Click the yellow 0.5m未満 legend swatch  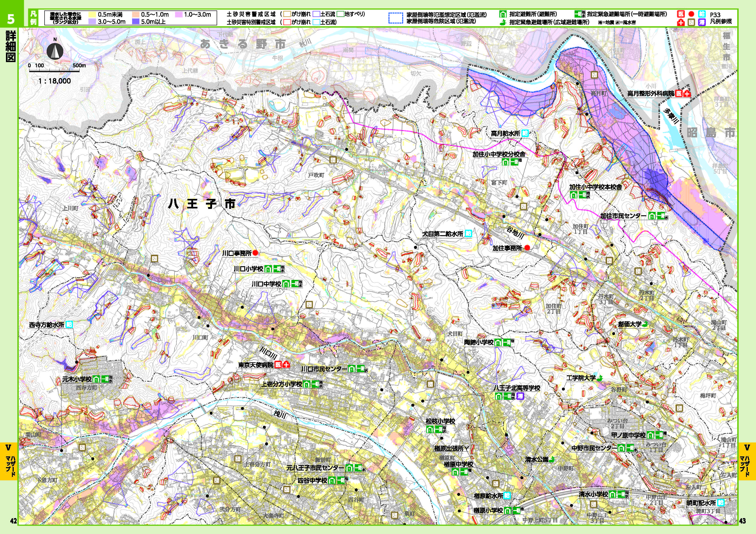click(x=92, y=14)
